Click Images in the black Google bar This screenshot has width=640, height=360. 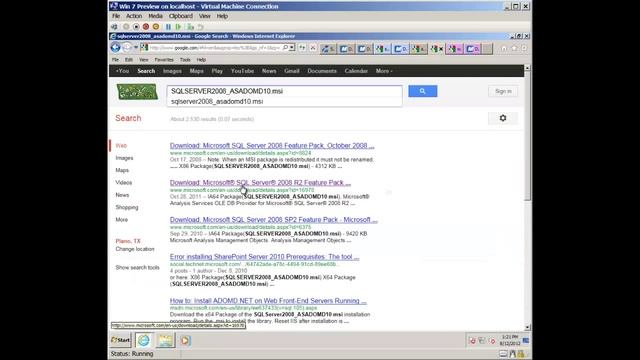(172, 71)
